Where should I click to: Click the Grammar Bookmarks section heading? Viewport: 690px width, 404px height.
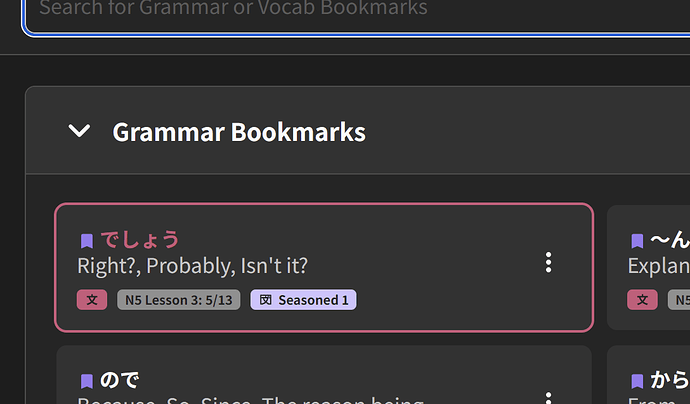[238, 132]
